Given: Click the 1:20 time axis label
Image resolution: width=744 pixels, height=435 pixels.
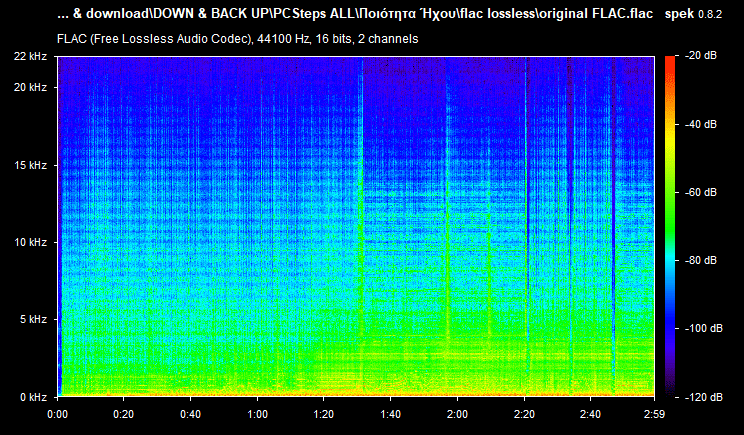Looking at the screenshot, I should pos(324,415).
